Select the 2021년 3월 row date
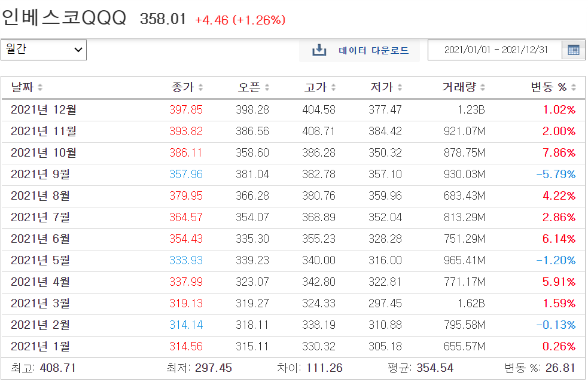Image resolution: width=588 pixels, height=382 pixels. [x=40, y=303]
